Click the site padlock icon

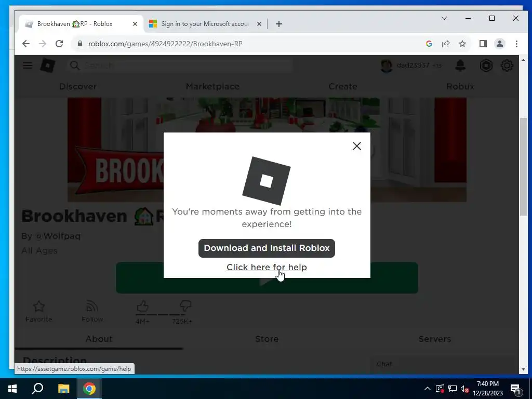click(80, 44)
